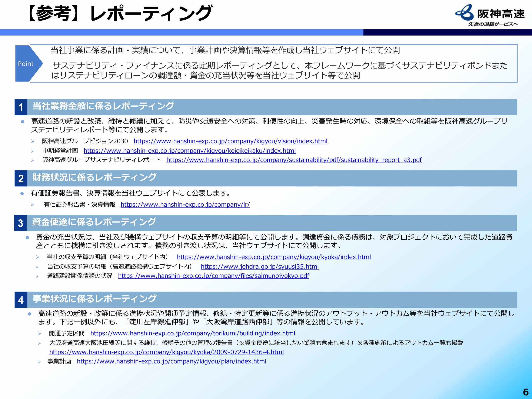Open the kigyou/kyoka/index.html budget link
The image size is (532, 399).
click(274, 257)
